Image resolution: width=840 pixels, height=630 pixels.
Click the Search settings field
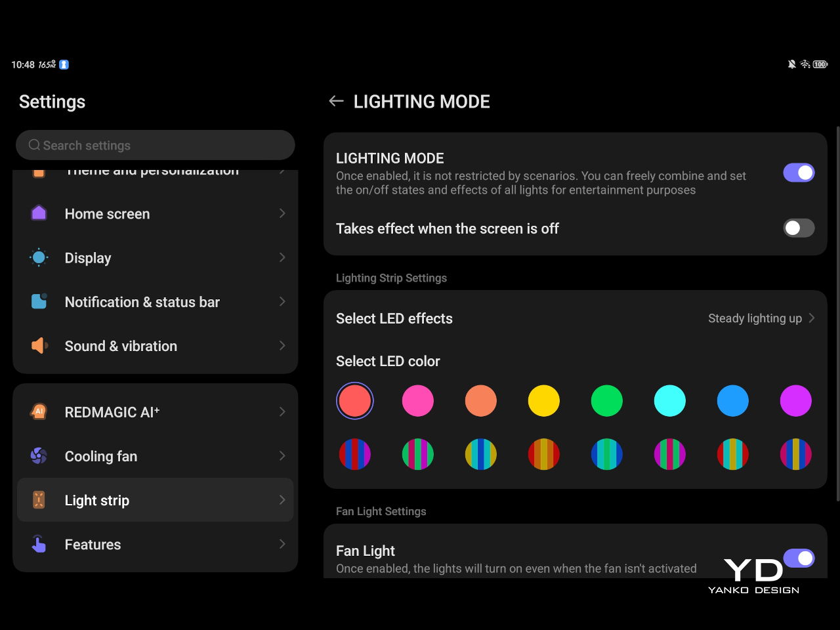pyautogui.click(x=156, y=145)
